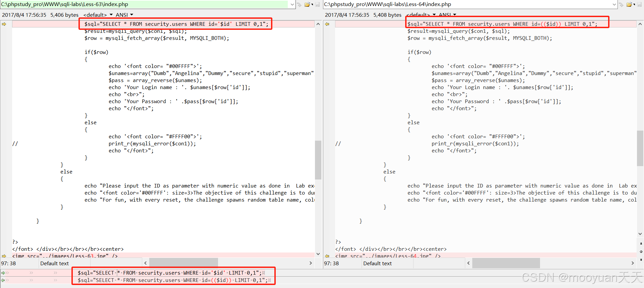
Task: Click right pane 'print_r(mysqli_error($con1));' line
Action: tap(475, 144)
